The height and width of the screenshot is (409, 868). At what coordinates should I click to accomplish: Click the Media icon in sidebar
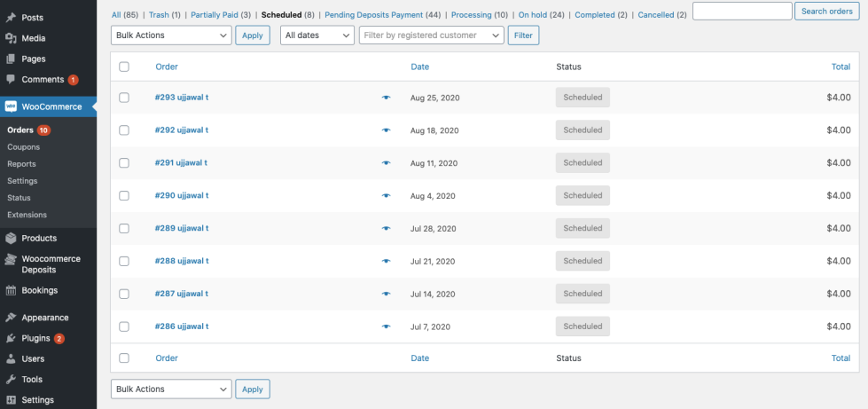tap(11, 38)
